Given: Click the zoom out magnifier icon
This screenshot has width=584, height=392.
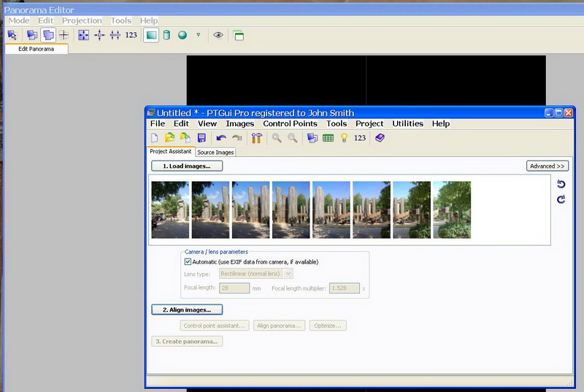Looking at the screenshot, I should (x=293, y=138).
